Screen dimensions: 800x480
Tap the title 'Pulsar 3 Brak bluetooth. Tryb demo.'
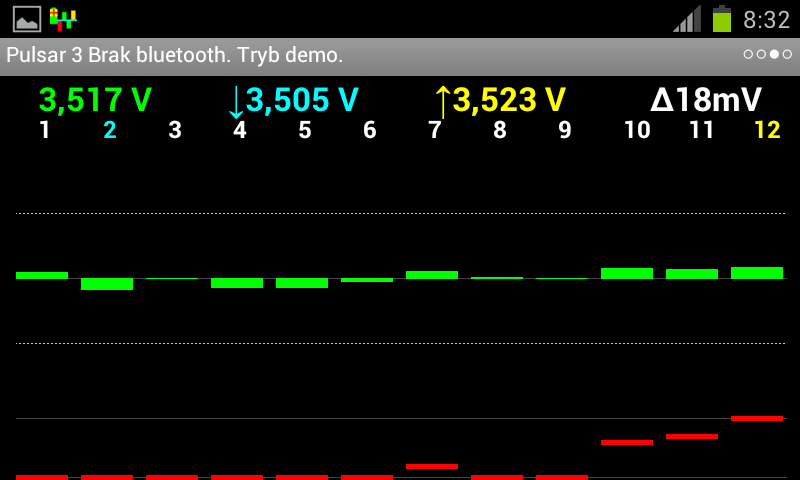pos(174,55)
